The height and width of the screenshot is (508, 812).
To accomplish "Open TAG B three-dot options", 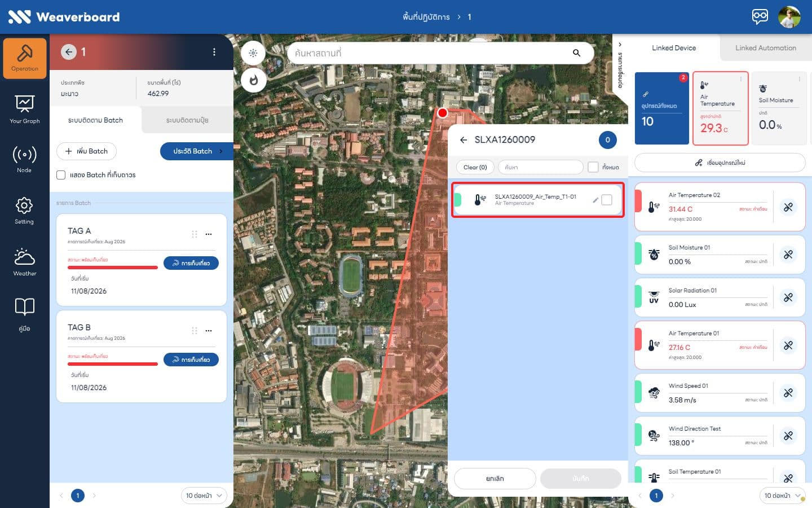I will tap(209, 331).
